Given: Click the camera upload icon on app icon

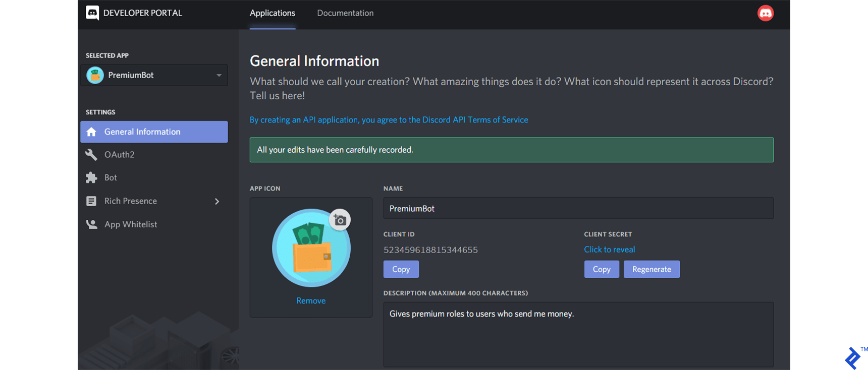Looking at the screenshot, I should [x=340, y=220].
